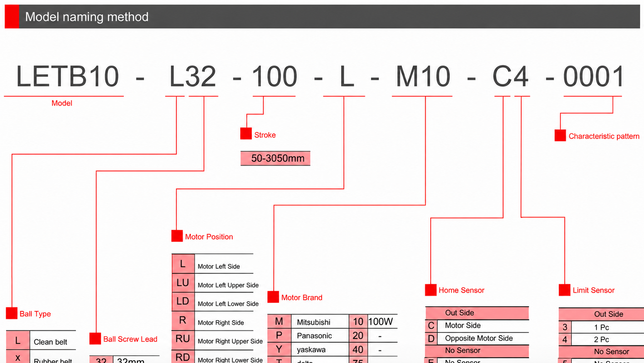Image resolution: width=644 pixels, height=363 pixels.
Task: Click the 'Ball Type' label
Action: tap(35, 314)
